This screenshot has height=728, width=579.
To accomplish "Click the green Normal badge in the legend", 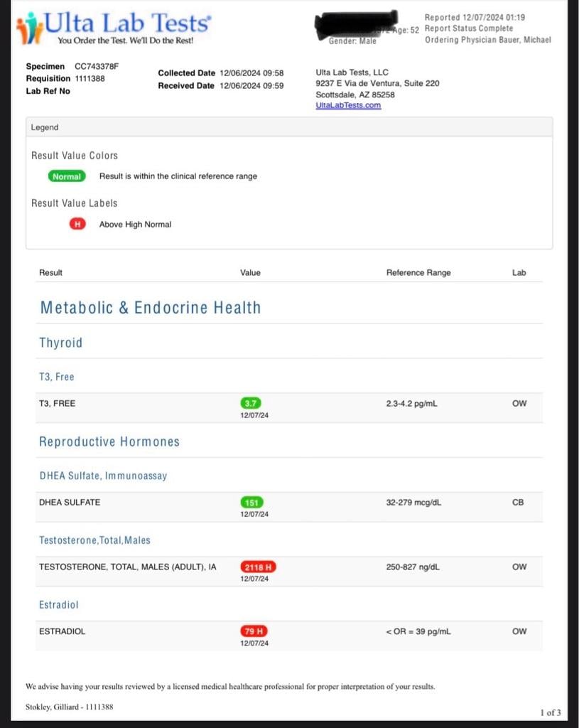I will pos(67,176).
